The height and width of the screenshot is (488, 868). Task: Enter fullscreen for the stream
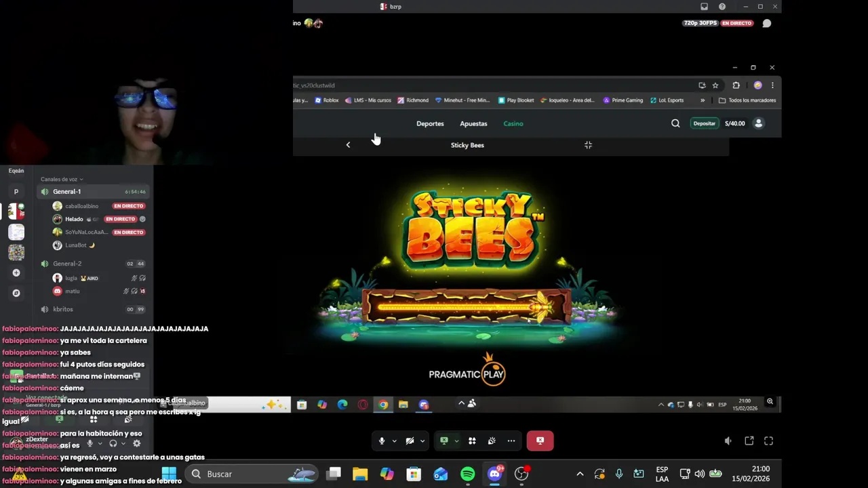click(769, 441)
